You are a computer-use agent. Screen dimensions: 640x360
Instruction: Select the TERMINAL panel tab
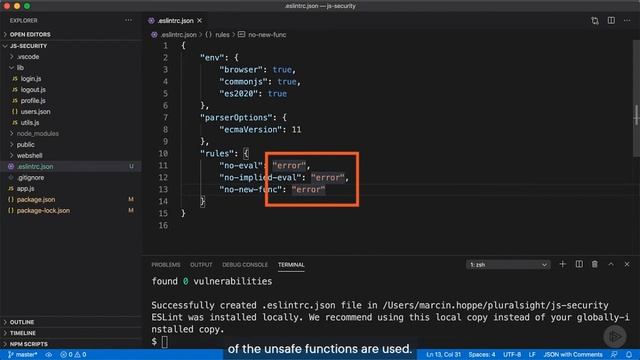tap(291, 265)
